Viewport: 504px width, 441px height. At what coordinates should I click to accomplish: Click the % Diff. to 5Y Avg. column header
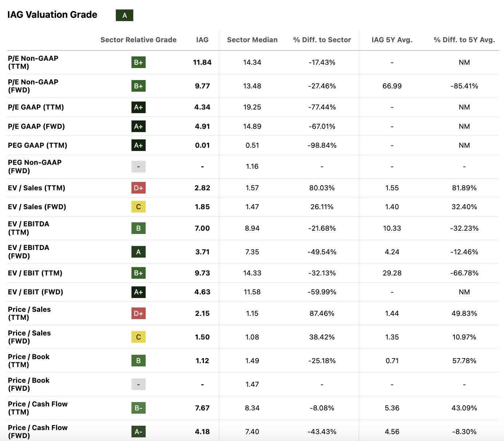[x=464, y=40]
